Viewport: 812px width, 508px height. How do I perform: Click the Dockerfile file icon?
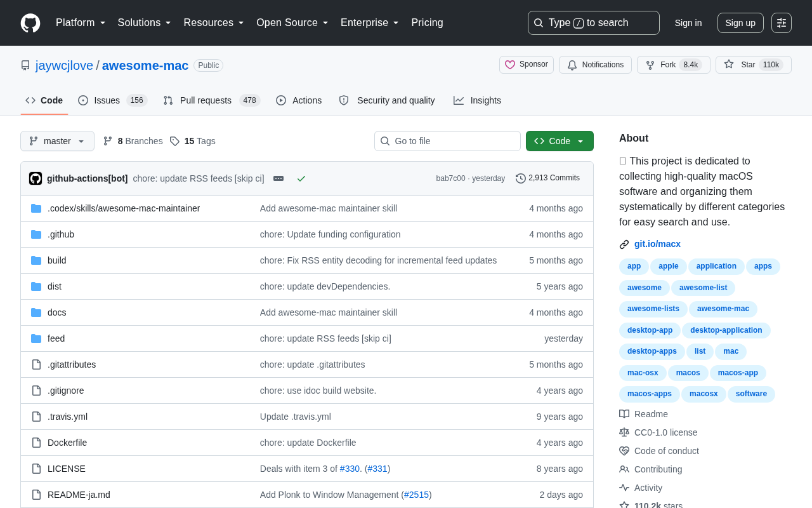(36, 443)
